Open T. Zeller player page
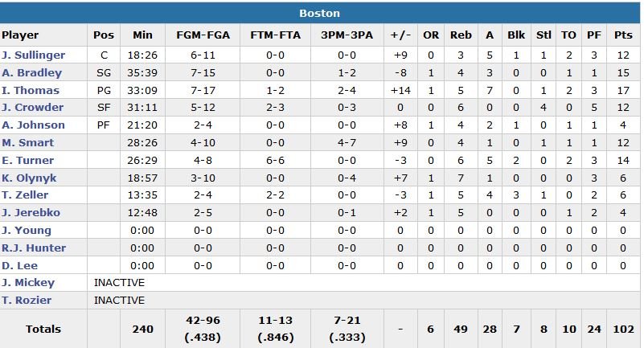 point(26,195)
